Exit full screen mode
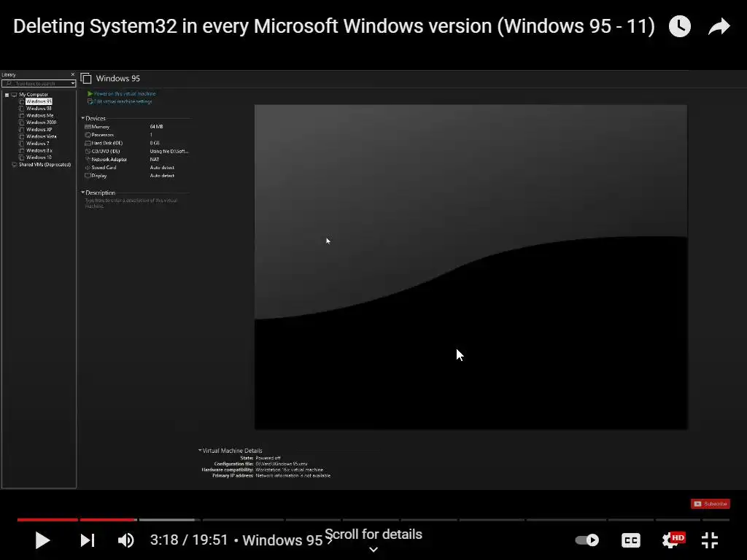This screenshot has width=747, height=560. pyautogui.click(x=710, y=540)
